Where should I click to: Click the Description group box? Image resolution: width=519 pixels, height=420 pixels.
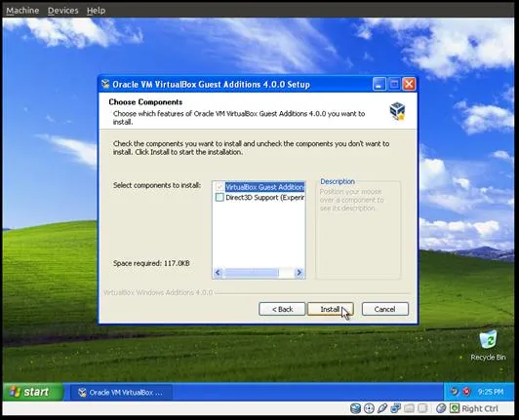click(358, 230)
